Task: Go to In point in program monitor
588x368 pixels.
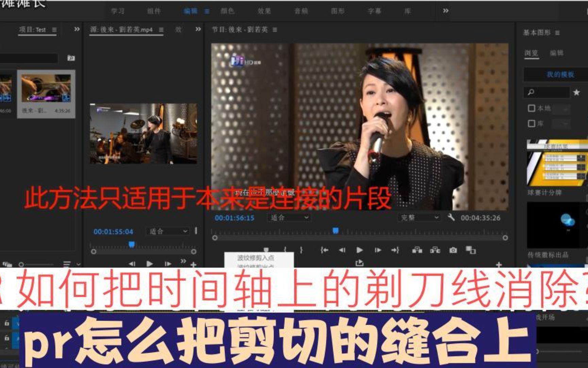Action: 324,250
